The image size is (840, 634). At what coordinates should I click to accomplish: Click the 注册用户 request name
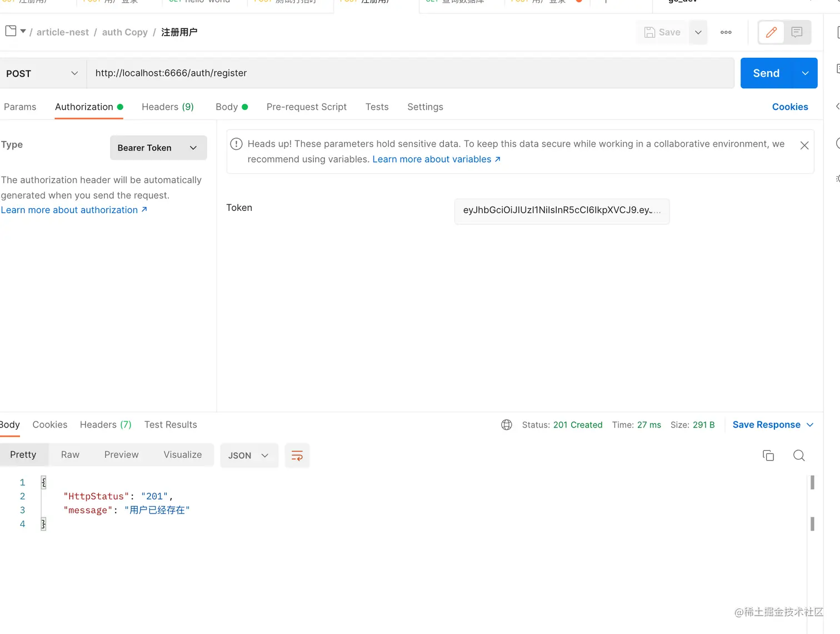coord(179,32)
